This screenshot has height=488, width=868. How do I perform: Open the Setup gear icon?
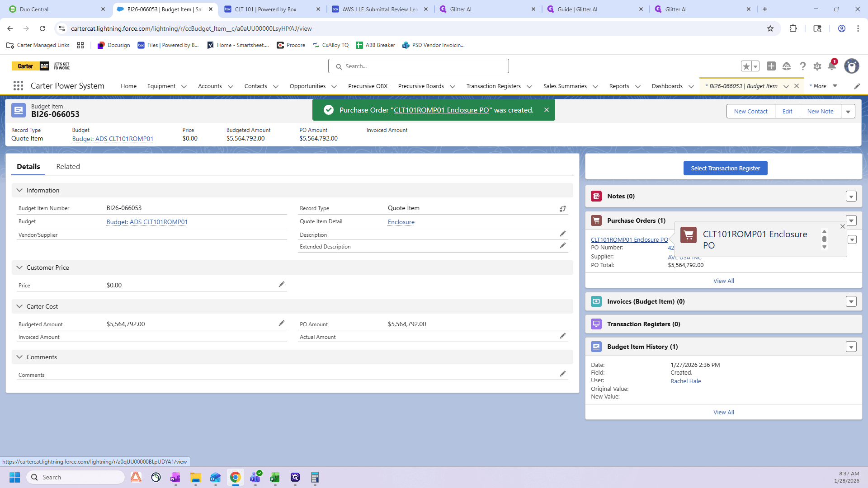coord(817,66)
